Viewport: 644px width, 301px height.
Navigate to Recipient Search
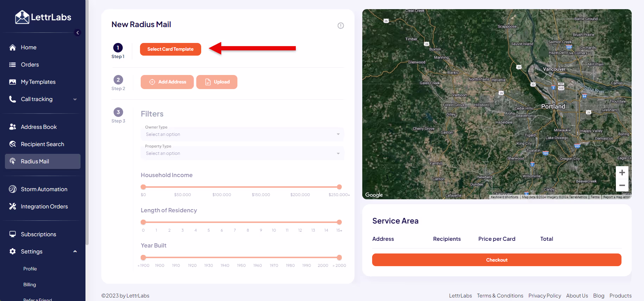click(x=43, y=144)
